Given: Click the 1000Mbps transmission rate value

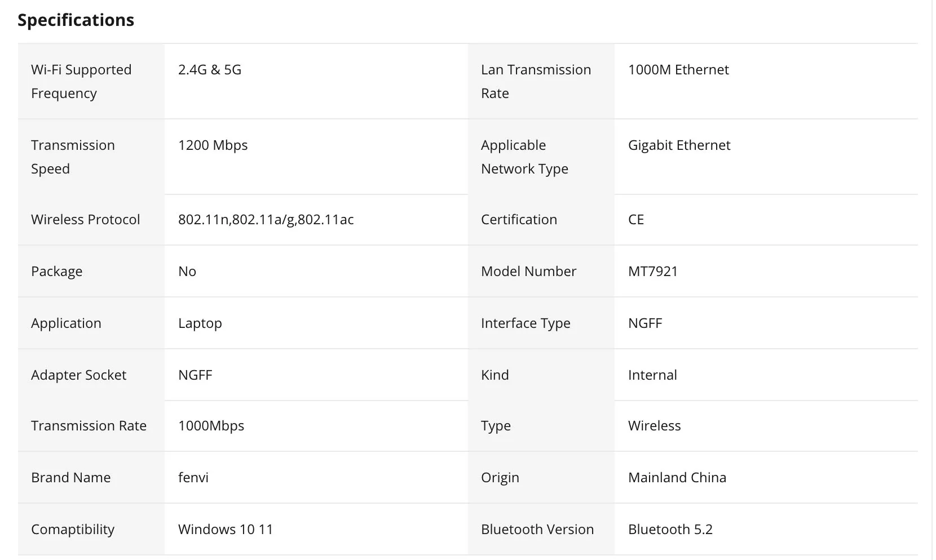Looking at the screenshot, I should [211, 426].
